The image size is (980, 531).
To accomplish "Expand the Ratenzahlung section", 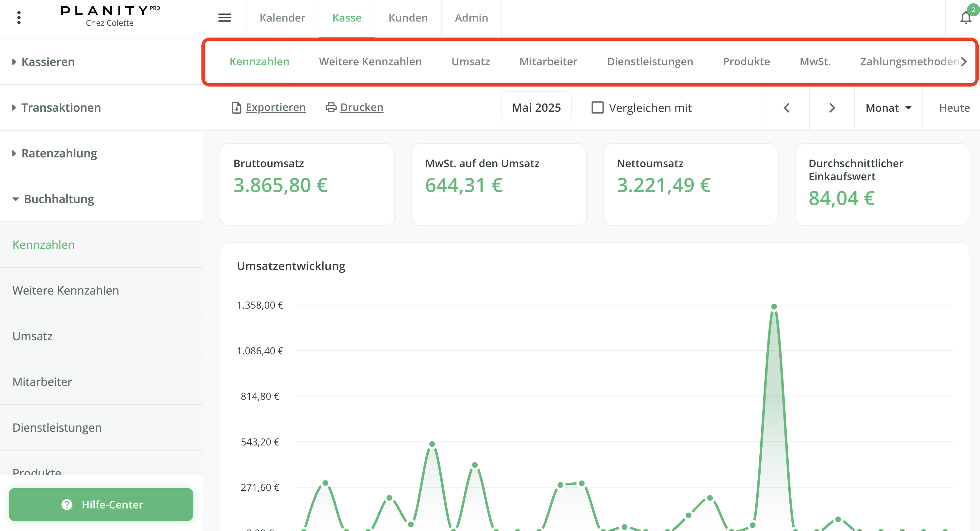I will click(x=101, y=153).
